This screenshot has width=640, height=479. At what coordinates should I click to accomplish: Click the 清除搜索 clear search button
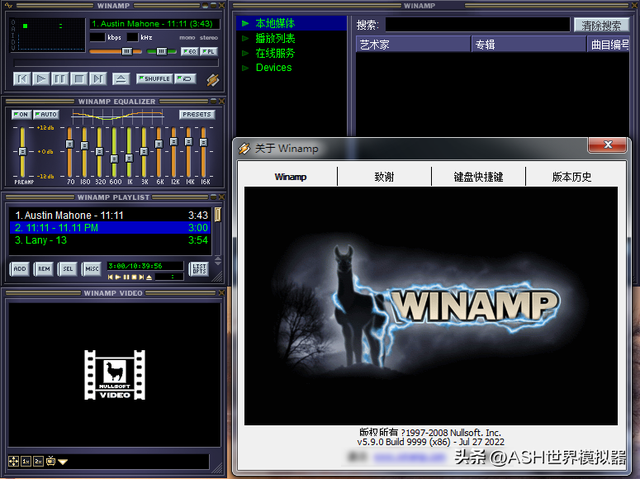601,25
